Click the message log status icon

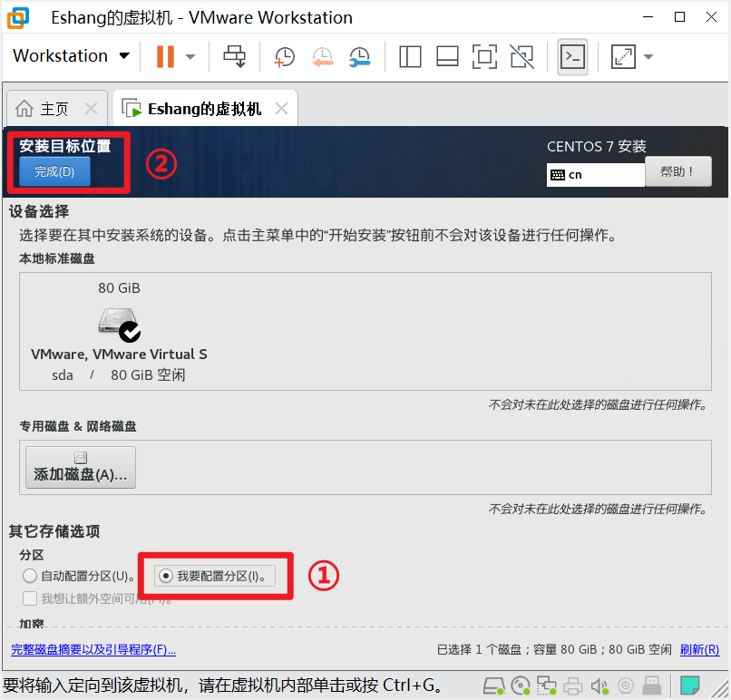pos(689,686)
